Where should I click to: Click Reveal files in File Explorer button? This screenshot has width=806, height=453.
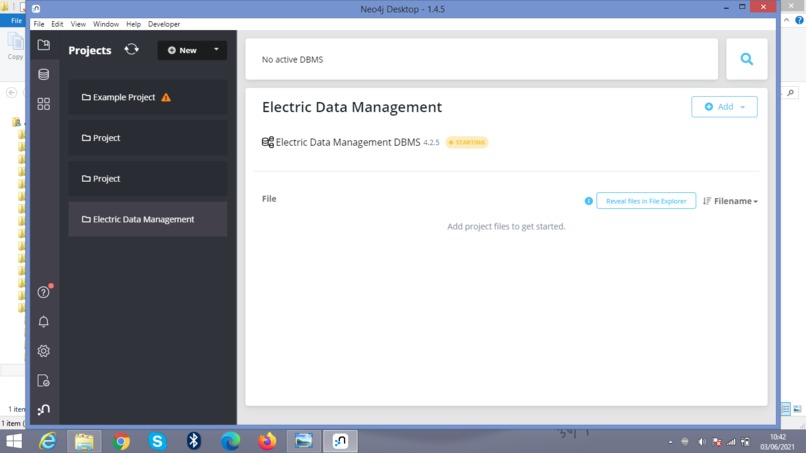[x=646, y=201]
